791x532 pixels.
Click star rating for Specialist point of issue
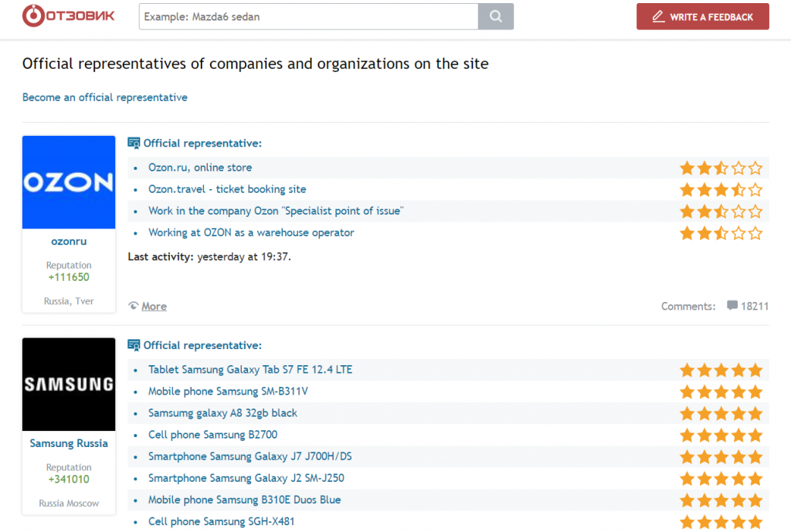coord(721,212)
